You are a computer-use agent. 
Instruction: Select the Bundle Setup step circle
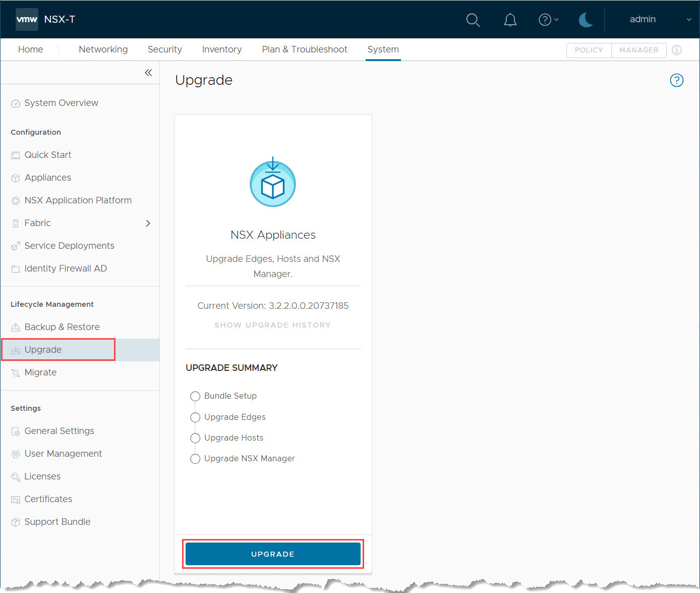[x=195, y=396]
